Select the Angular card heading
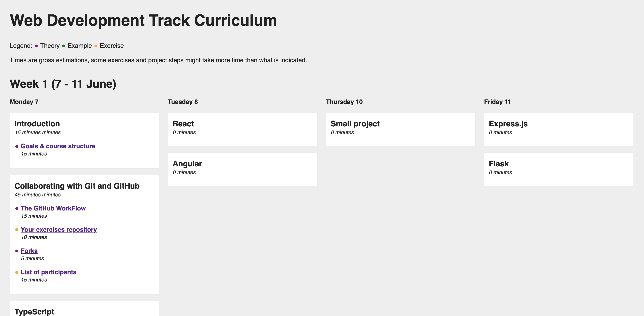The image size is (644, 316). (x=187, y=164)
